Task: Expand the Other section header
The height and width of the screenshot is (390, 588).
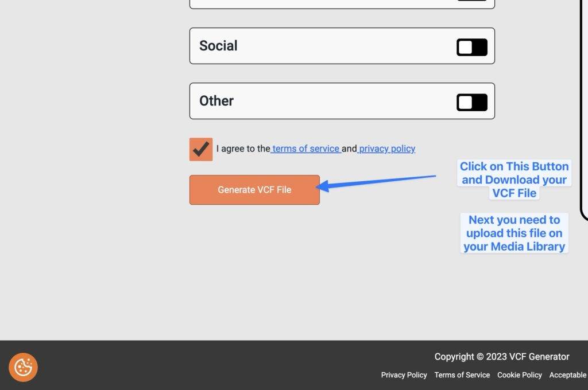Action: tap(216, 101)
